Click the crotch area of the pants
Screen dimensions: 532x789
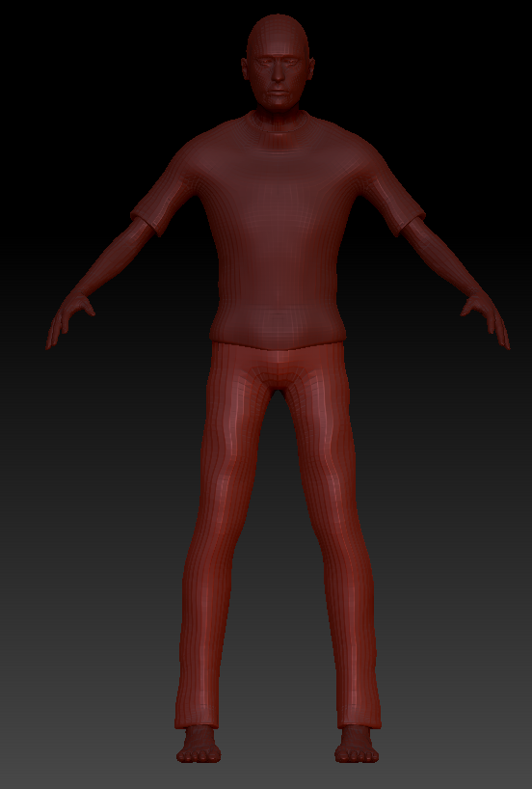[x=278, y=375]
